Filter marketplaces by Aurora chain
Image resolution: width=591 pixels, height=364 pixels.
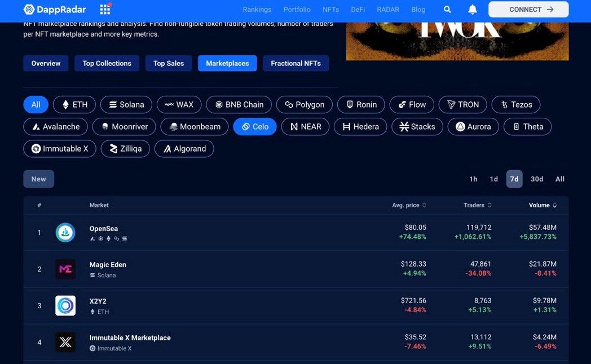pos(473,126)
